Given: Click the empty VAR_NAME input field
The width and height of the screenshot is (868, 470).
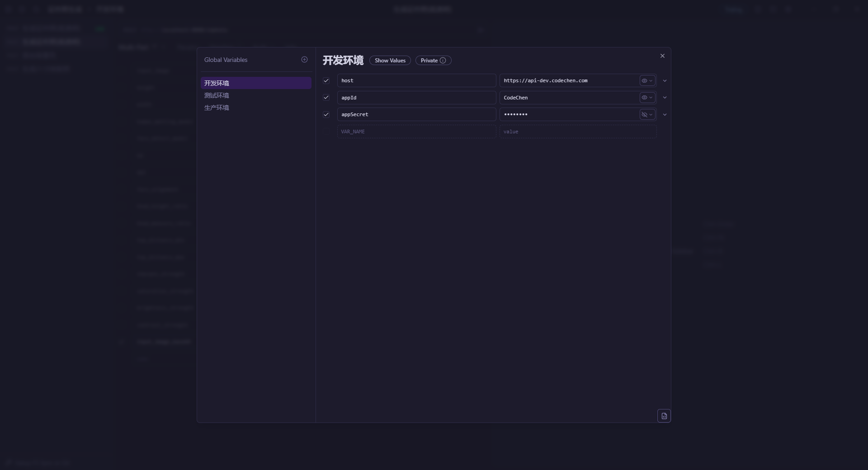Looking at the screenshot, I should pyautogui.click(x=416, y=132).
